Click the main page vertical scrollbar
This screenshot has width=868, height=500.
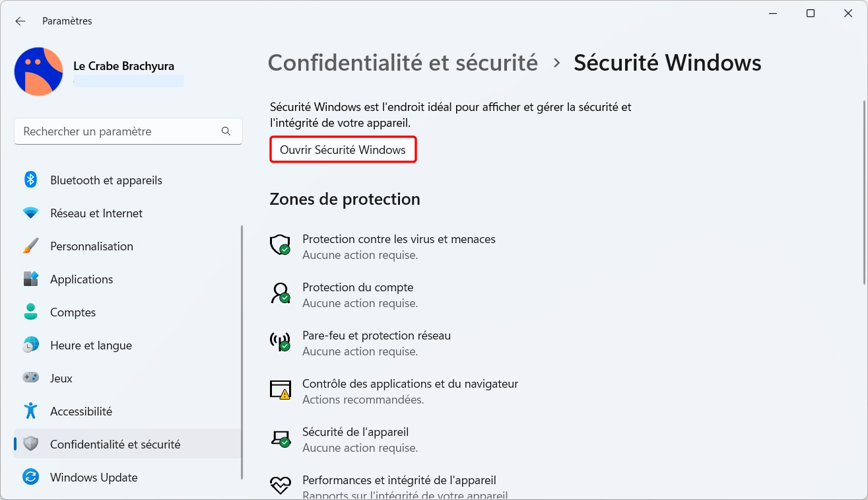(864, 192)
